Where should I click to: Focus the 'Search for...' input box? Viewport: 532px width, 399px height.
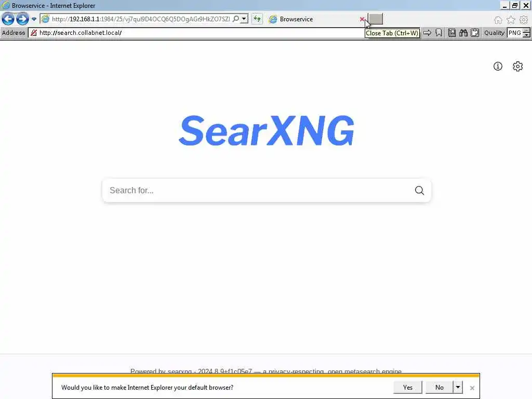coord(258,190)
